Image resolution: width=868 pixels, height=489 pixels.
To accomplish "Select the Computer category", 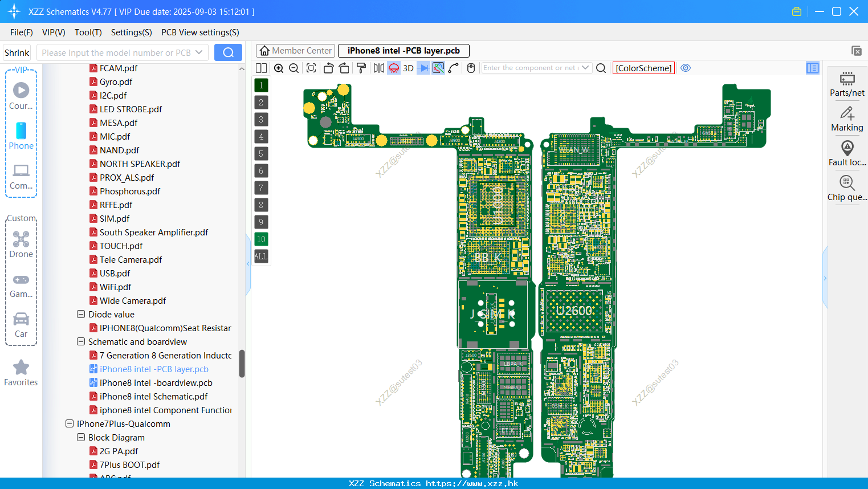I will [21, 177].
